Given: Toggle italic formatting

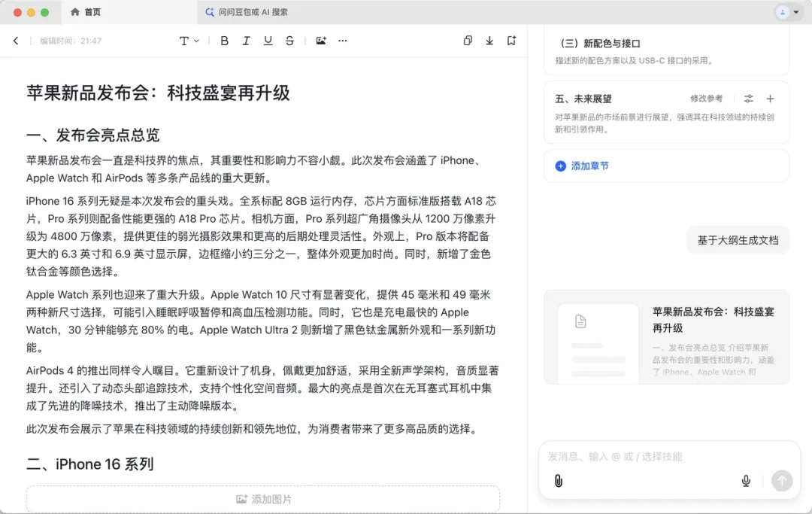Looking at the screenshot, I should [246, 41].
